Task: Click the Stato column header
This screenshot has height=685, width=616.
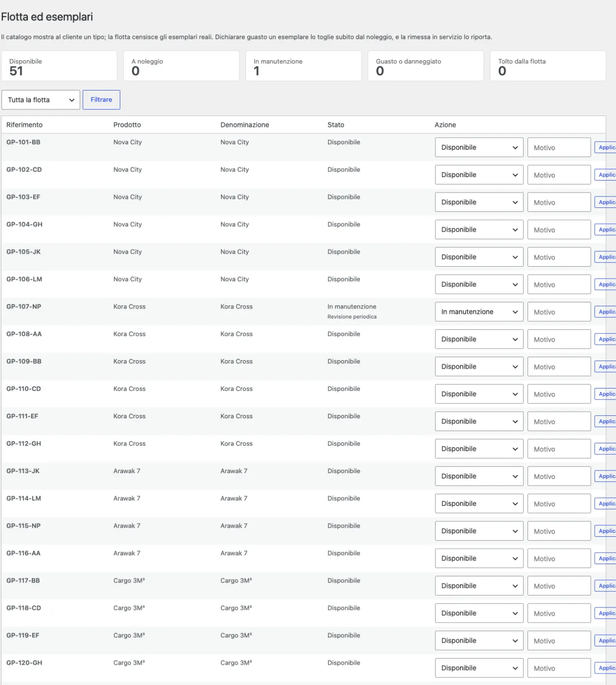Action: point(336,125)
